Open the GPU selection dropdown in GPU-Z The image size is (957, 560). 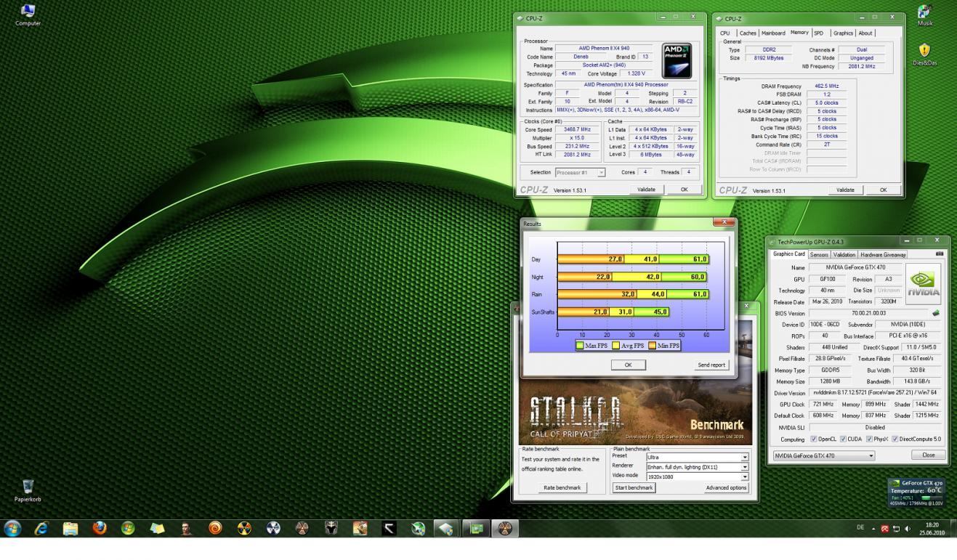pyautogui.click(x=823, y=455)
